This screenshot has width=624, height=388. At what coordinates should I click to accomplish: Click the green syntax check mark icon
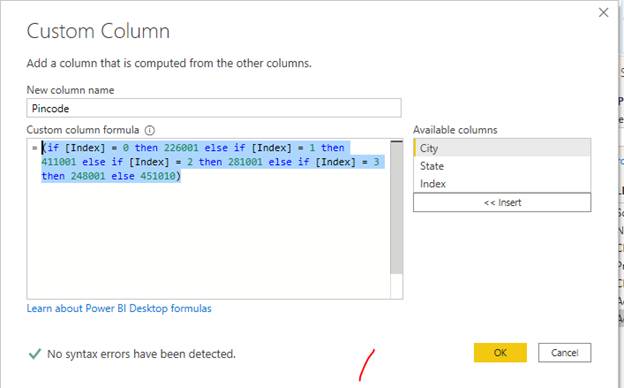pos(35,353)
